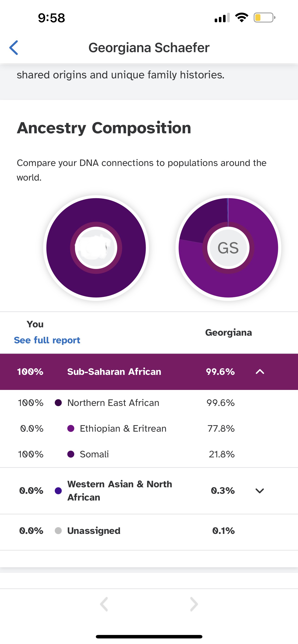Select the Somali ancestry row

149,454
